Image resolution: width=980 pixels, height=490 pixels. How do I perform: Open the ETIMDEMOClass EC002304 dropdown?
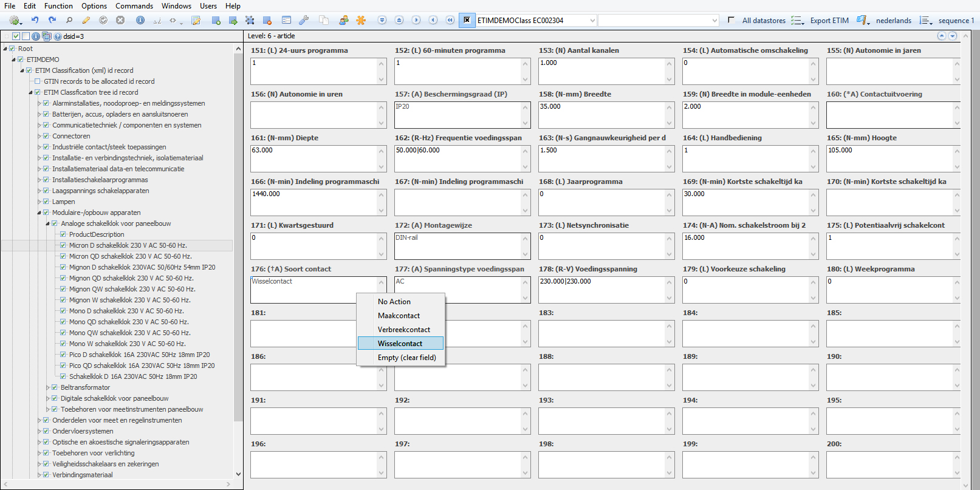point(592,21)
